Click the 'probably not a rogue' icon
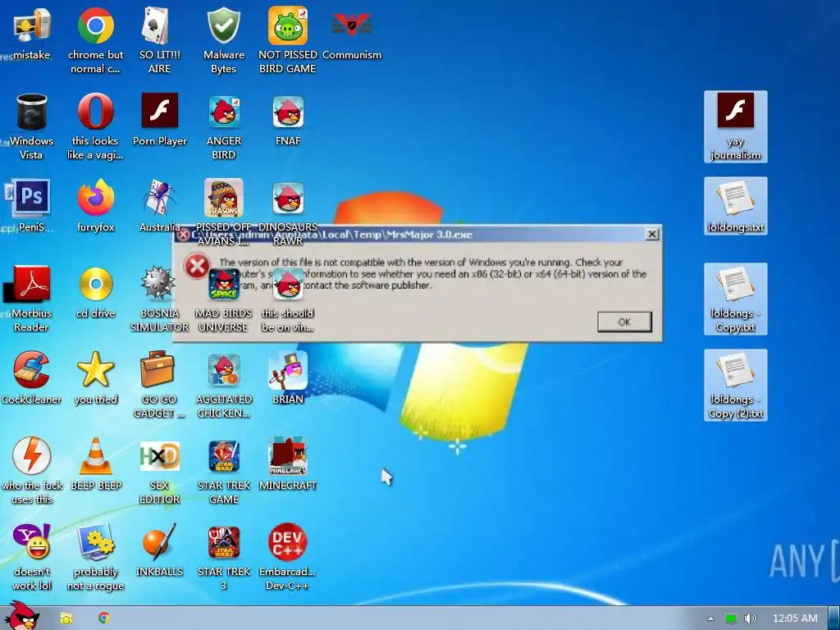The image size is (840, 630). point(95,558)
